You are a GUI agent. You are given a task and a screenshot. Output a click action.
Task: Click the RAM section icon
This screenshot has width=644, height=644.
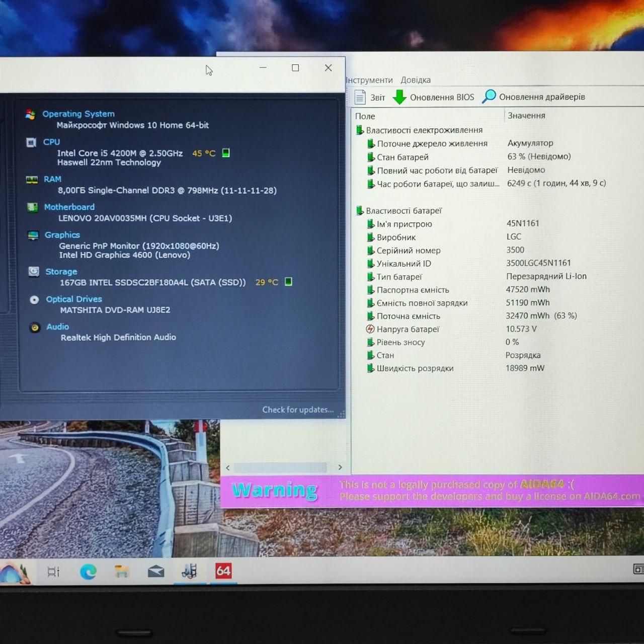(32, 179)
